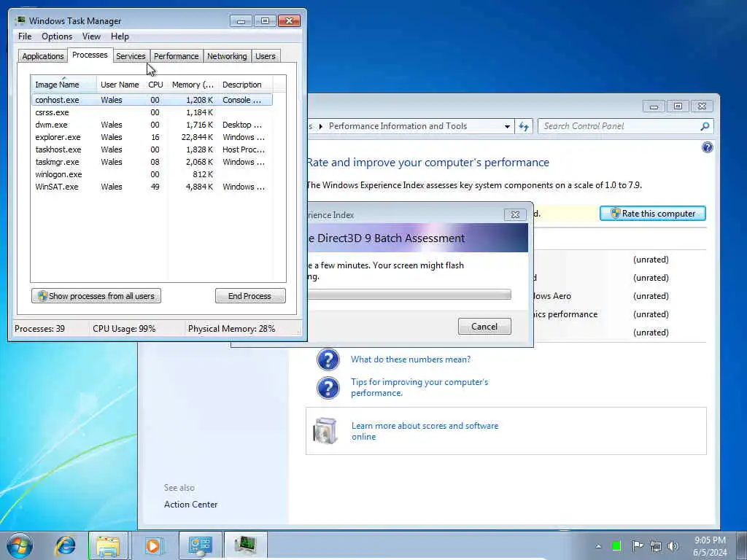Click the green CPU meter tray icon
This screenshot has height=560, width=747.
(x=616, y=546)
